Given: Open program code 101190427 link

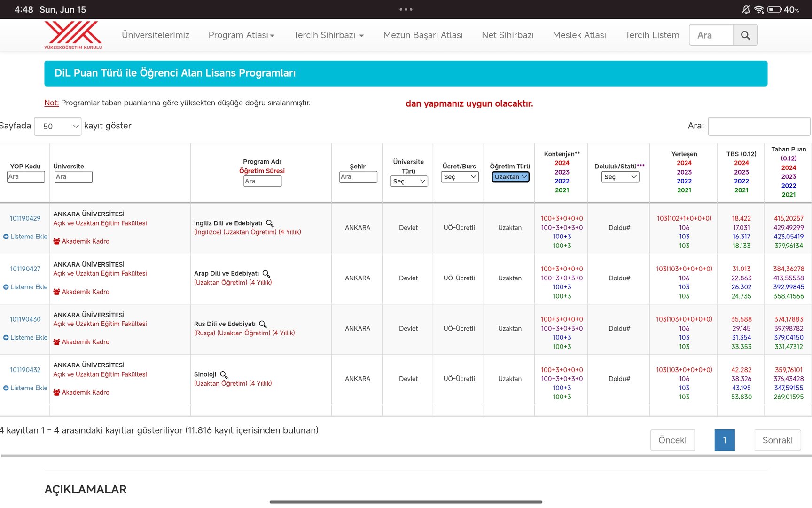Looking at the screenshot, I should pos(25,269).
